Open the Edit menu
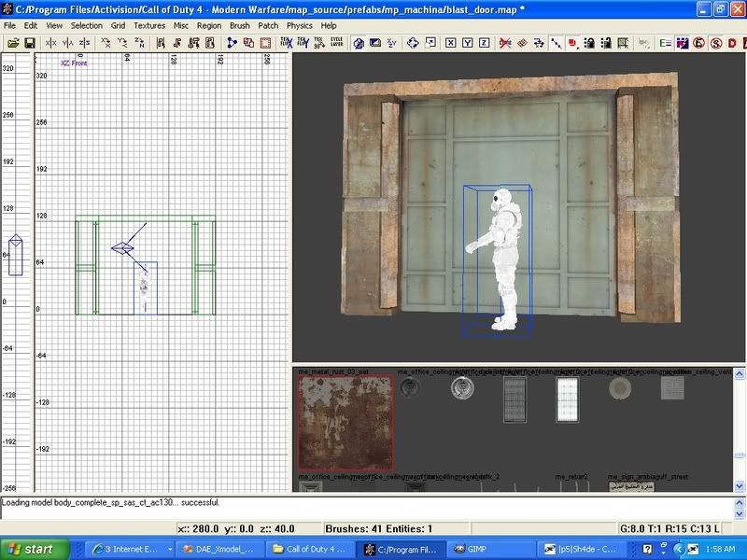The image size is (747, 560). (x=31, y=26)
